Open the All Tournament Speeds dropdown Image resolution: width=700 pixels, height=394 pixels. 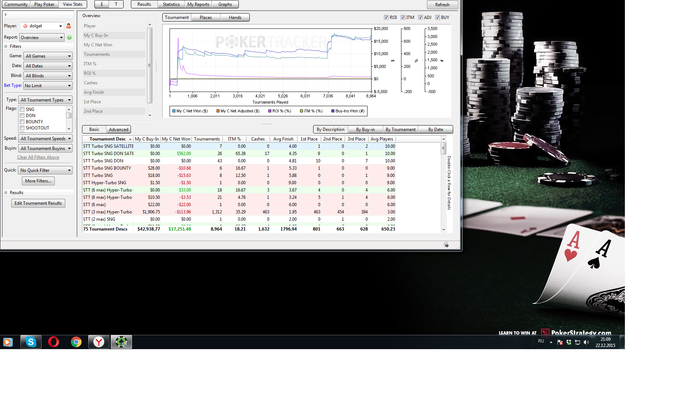click(x=46, y=139)
